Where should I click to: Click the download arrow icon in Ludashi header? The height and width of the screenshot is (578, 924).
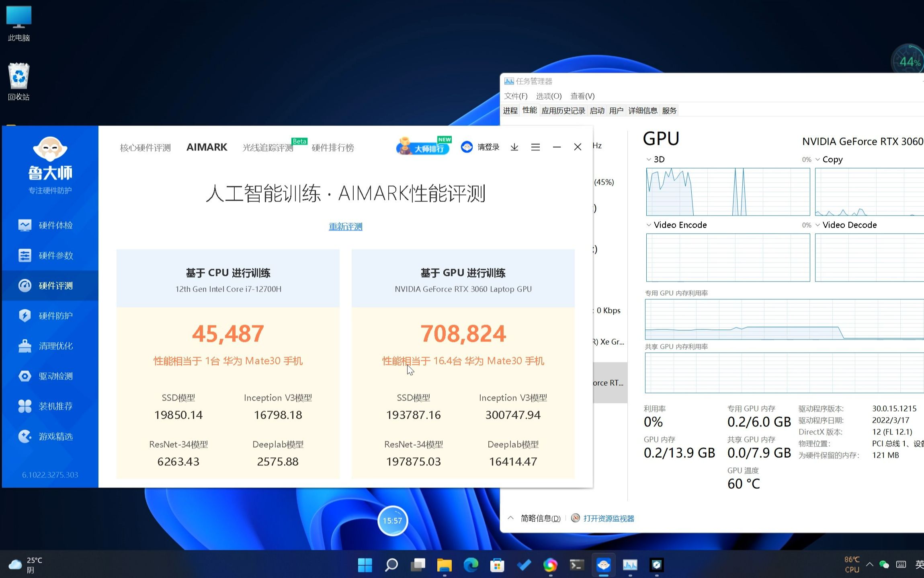point(514,147)
